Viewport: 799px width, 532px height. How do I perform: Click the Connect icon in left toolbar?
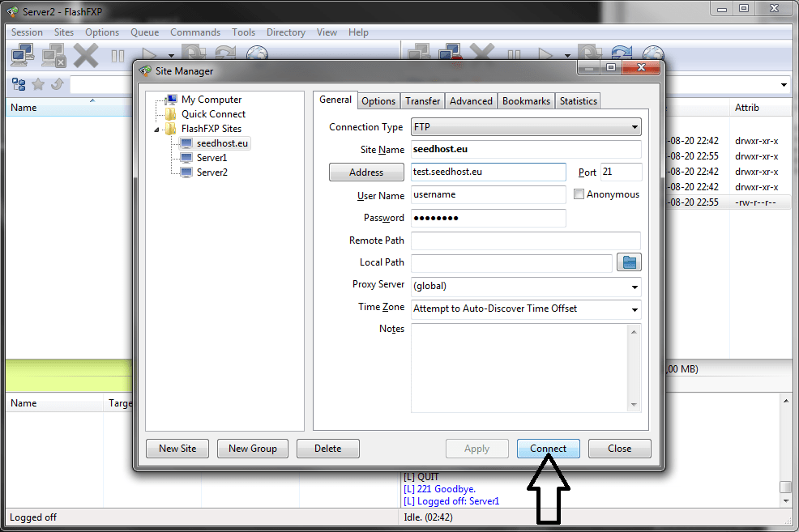coord(23,55)
